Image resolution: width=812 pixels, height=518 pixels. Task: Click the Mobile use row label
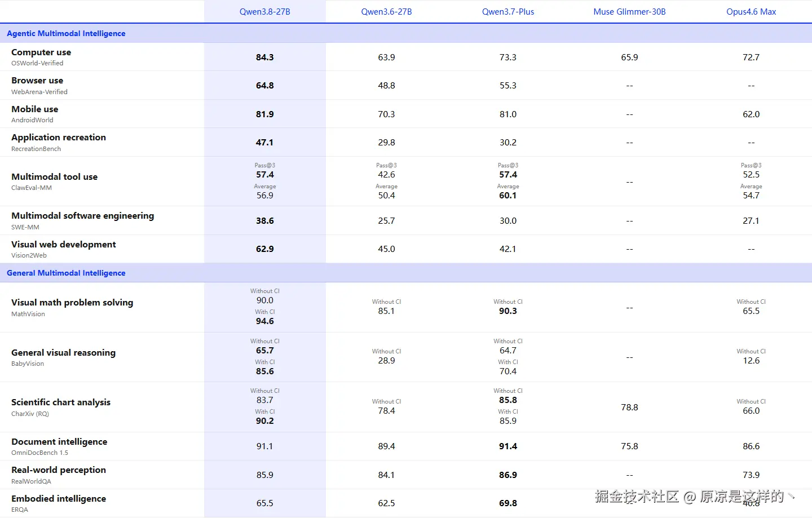[x=35, y=109]
